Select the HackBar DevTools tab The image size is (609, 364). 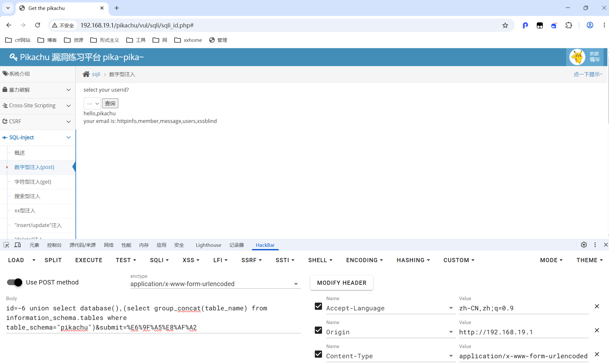click(265, 245)
